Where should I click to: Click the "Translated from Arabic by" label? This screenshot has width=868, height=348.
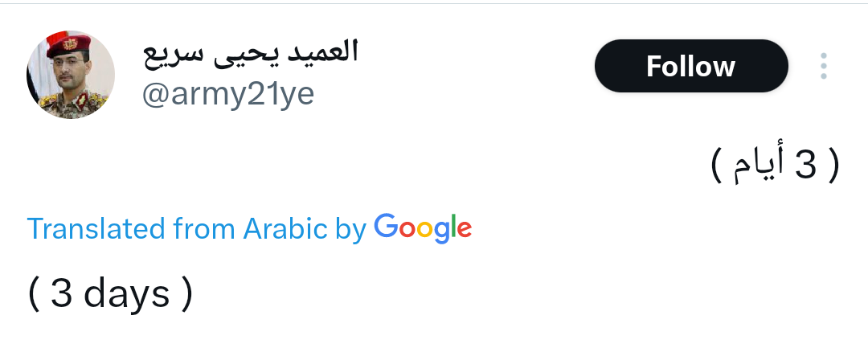coord(197,229)
